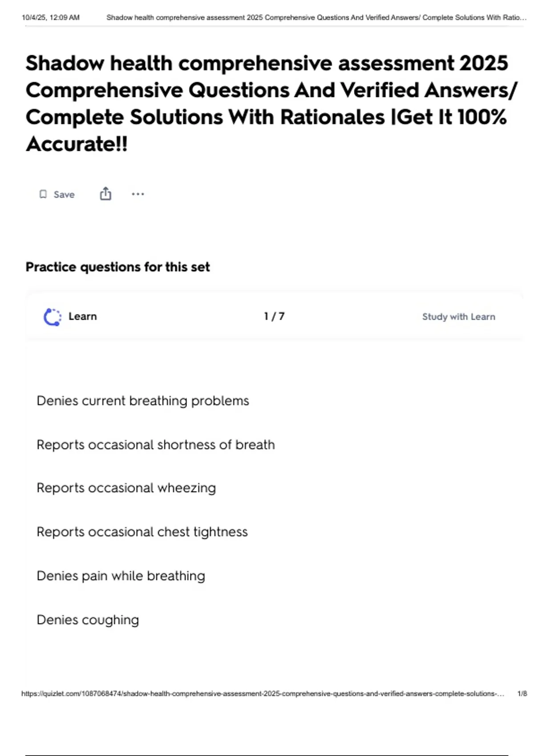
Task: Click the 1 / 7 question counter
Action: coord(274,316)
